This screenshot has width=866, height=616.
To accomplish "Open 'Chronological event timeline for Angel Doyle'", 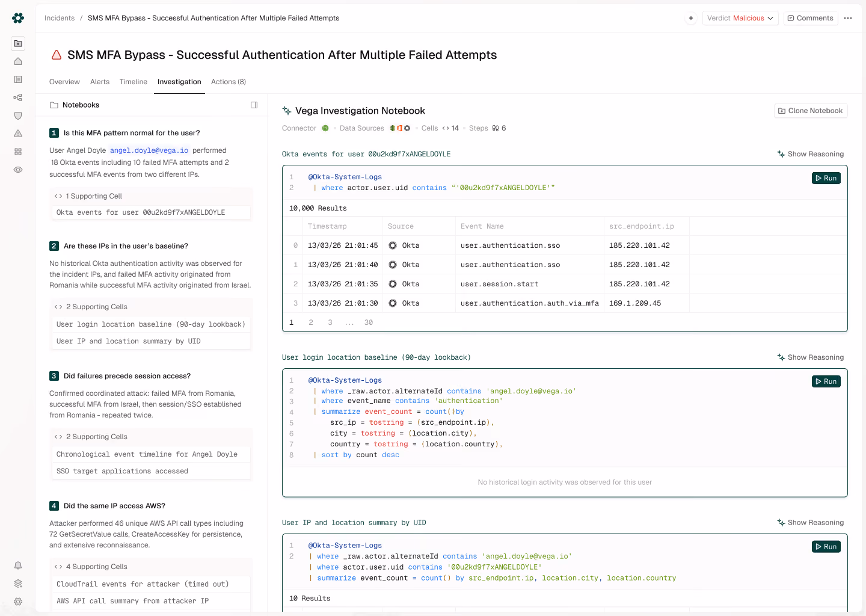I will click(x=152, y=454).
